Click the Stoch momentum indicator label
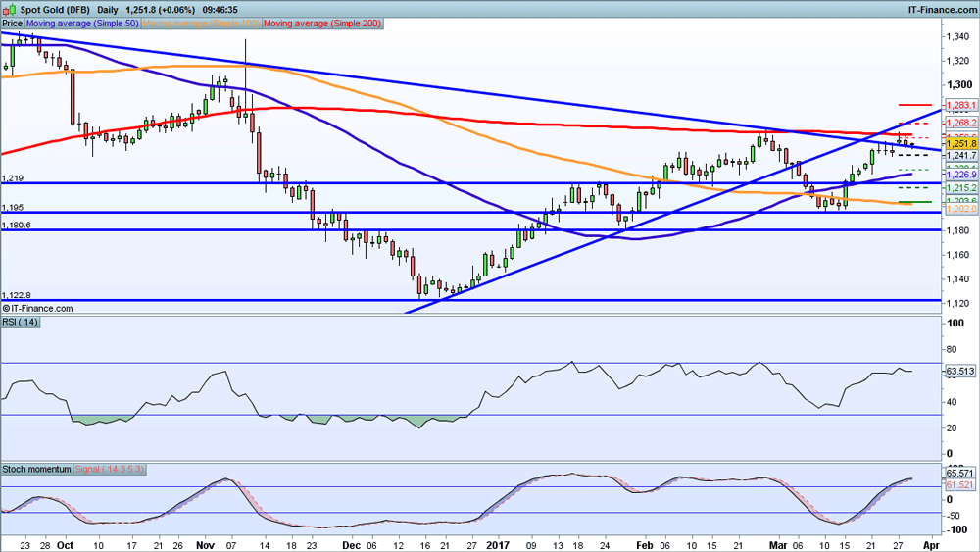Screen dimensions: 980x552 37,469
